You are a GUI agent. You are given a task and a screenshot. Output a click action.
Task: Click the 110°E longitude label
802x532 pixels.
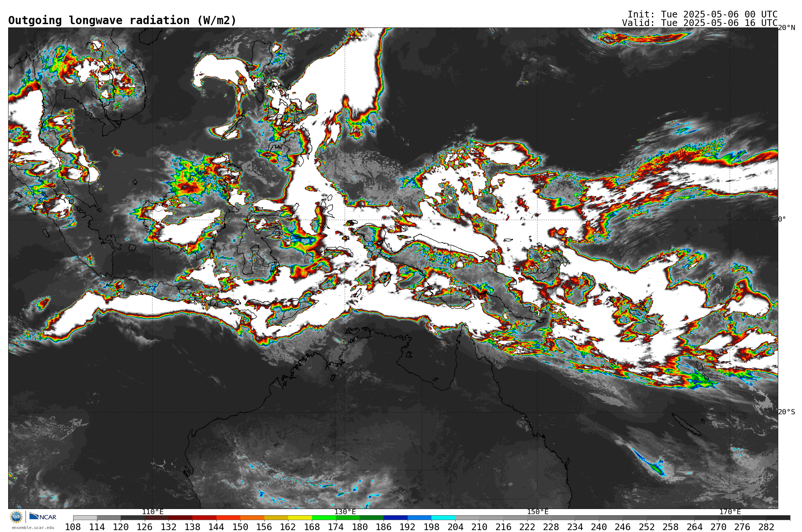click(x=153, y=512)
